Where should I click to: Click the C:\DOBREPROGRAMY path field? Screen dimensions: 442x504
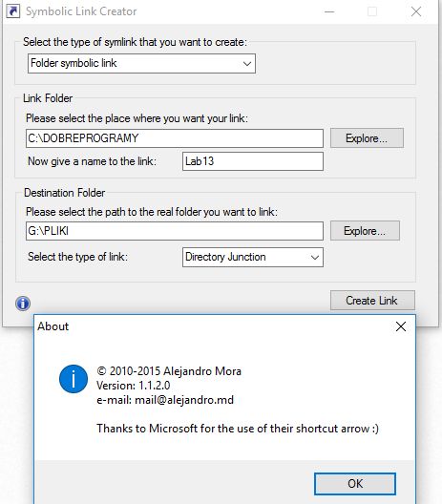pyautogui.click(x=175, y=138)
